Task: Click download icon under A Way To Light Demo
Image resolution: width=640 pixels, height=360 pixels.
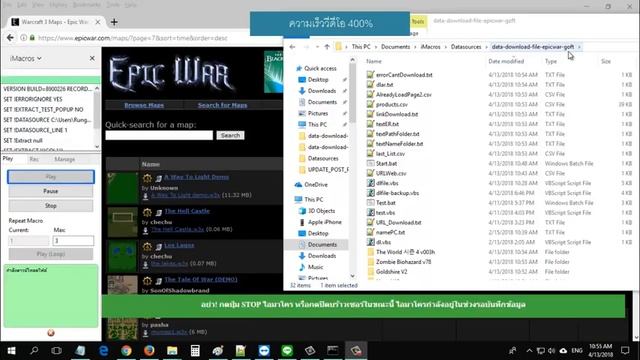Action: 145,196
